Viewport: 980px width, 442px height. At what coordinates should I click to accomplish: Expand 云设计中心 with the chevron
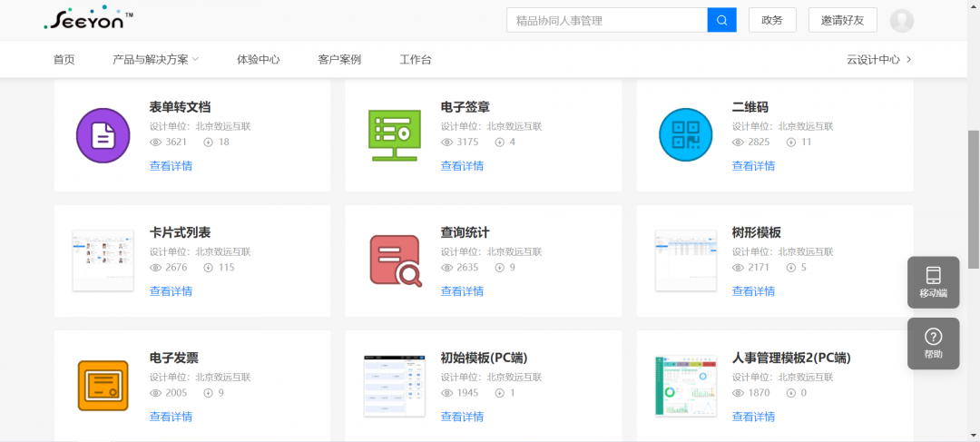pos(878,60)
